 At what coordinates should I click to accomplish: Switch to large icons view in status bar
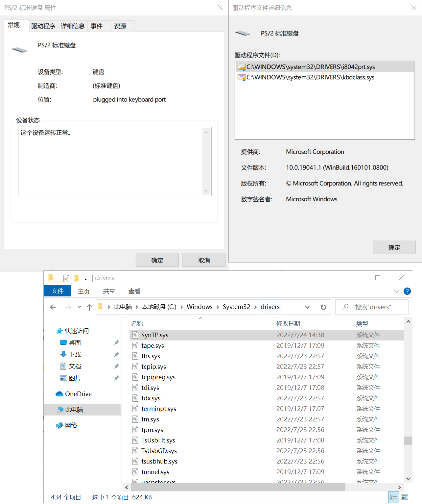(x=405, y=497)
